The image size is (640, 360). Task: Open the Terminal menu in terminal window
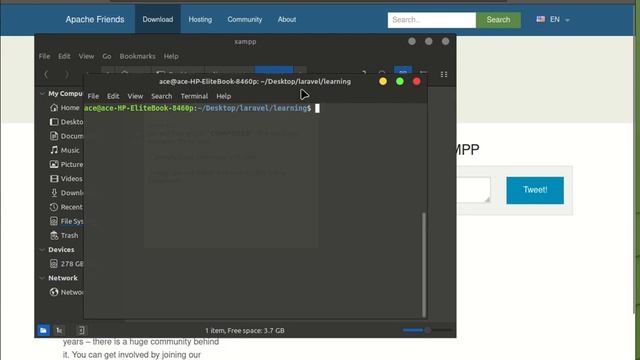tap(194, 96)
